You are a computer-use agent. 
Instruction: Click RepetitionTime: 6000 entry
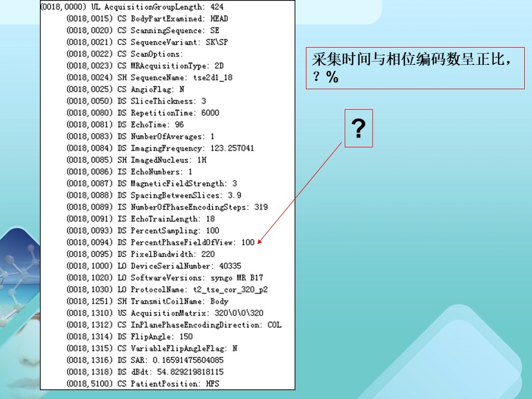click(143, 112)
